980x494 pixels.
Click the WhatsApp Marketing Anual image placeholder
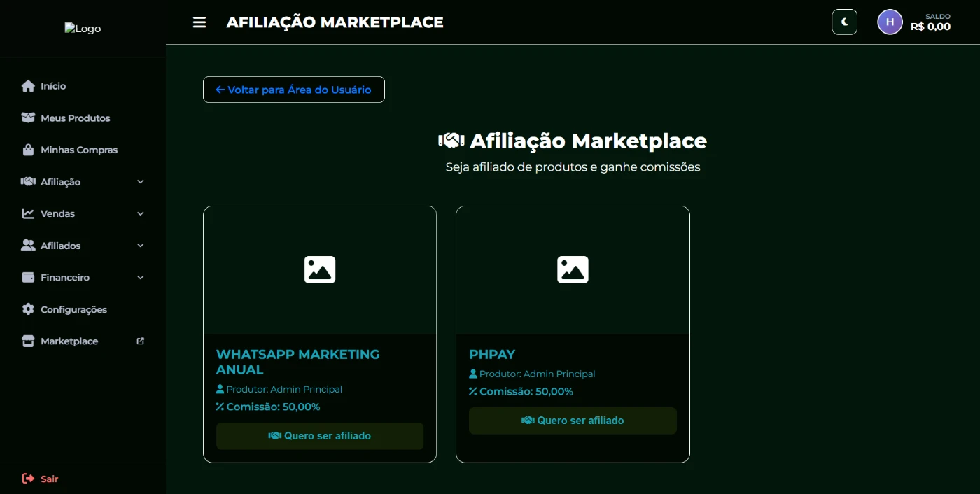(320, 269)
